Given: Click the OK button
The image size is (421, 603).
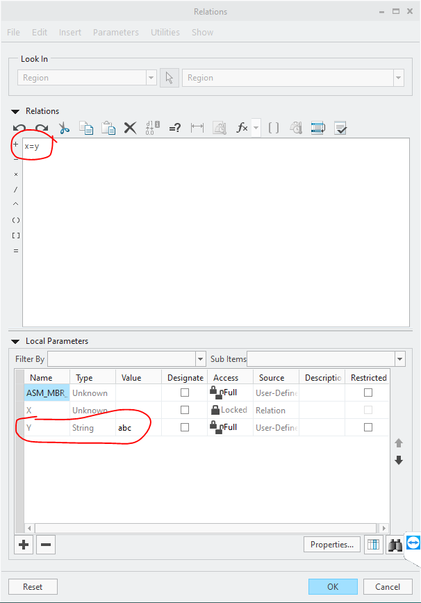Looking at the screenshot, I should click(333, 587).
